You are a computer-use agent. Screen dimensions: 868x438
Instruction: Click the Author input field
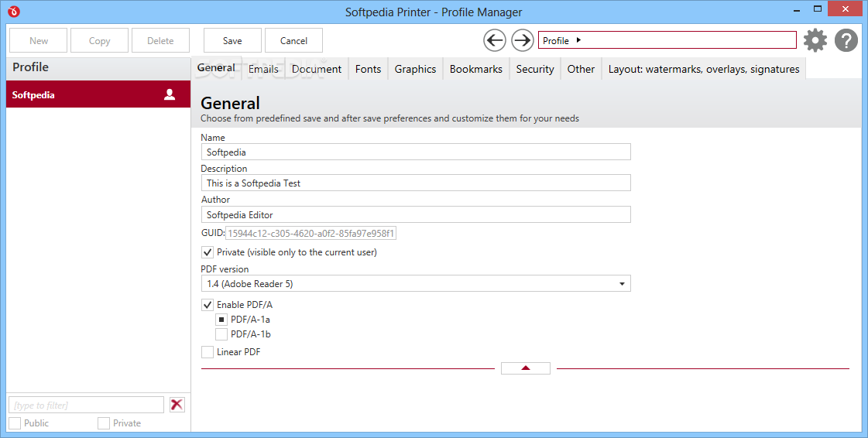416,214
